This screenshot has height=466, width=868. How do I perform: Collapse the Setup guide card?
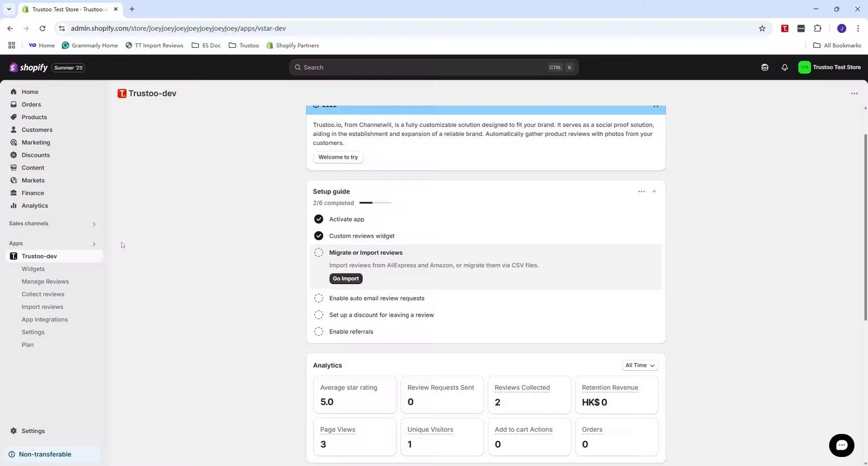click(x=654, y=192)
